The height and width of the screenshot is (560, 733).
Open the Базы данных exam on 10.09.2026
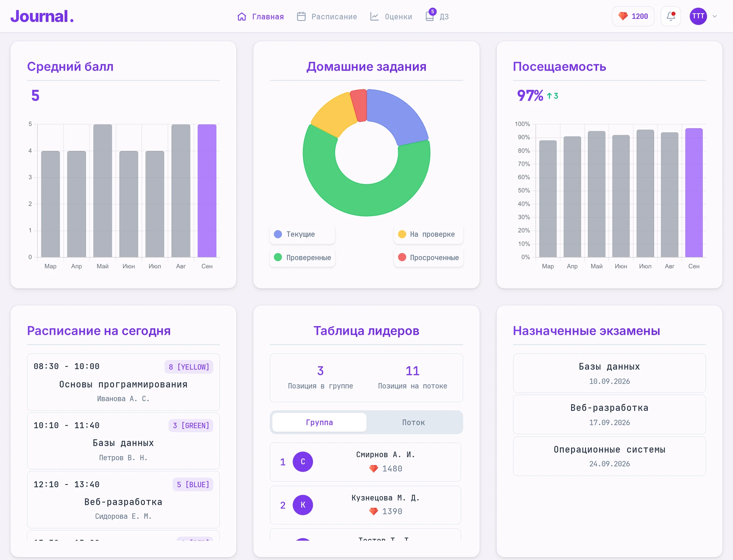coord(609,373)
